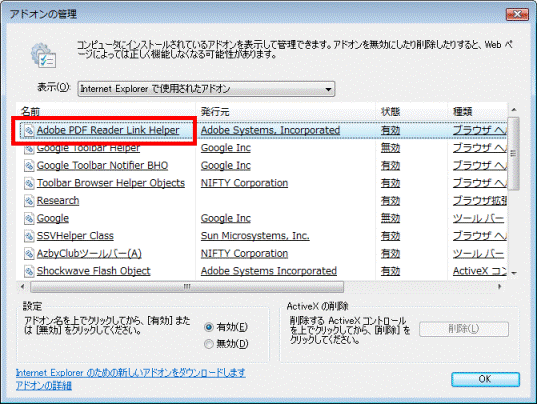Screen dimensions: 537x404
Task: Click the ActiveX コン type cell for Shockwave
Action: [480, 271]
